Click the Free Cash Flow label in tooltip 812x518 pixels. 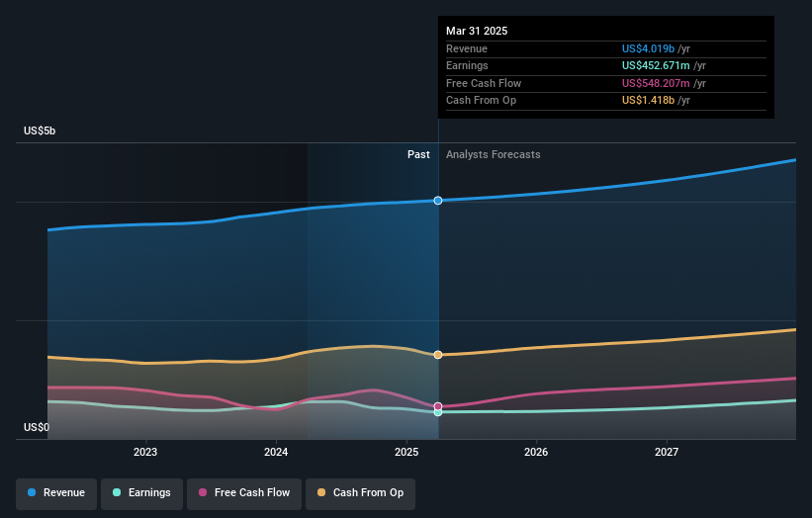click(x=484, y=83)
